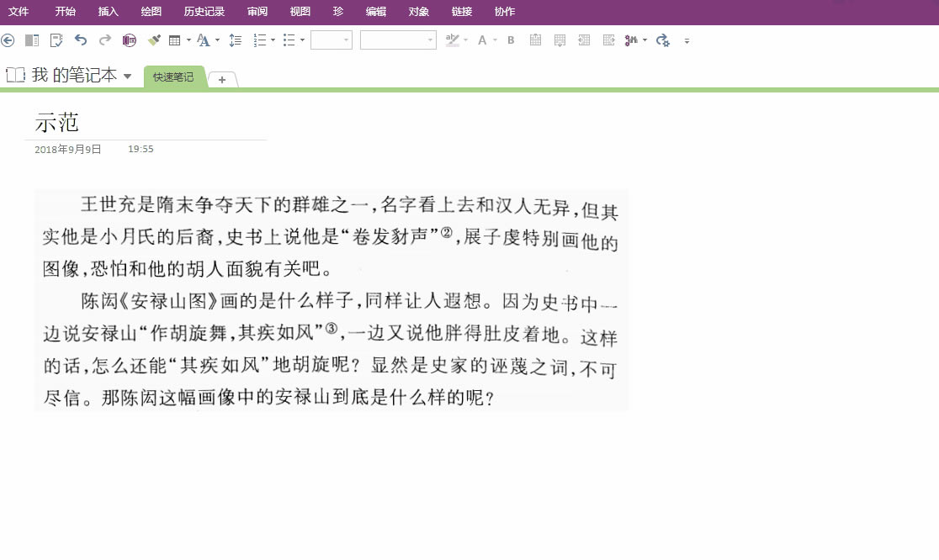Expand the tag dropdown arrow on toolbar
The height and width of the screenshot is (560, 939).
pyautogui.click(x=645, y=40)
